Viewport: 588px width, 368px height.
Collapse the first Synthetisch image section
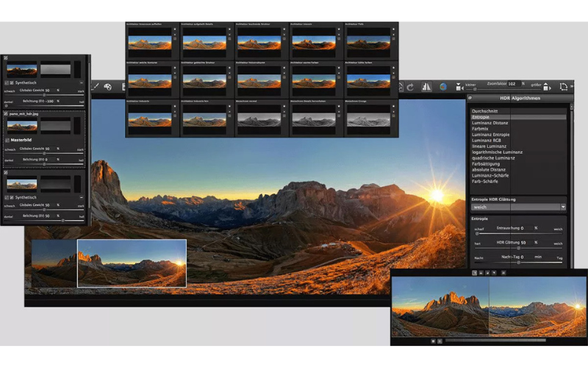coord(82,82)
